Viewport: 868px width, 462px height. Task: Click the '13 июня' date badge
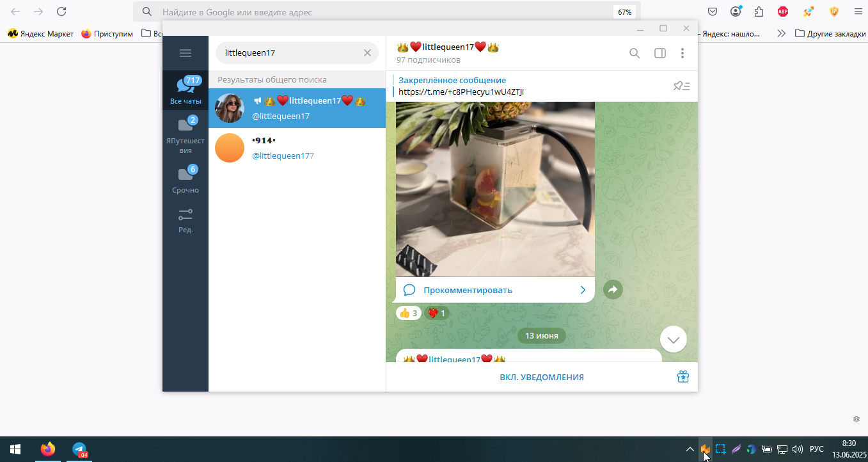[x=542, y=335]
